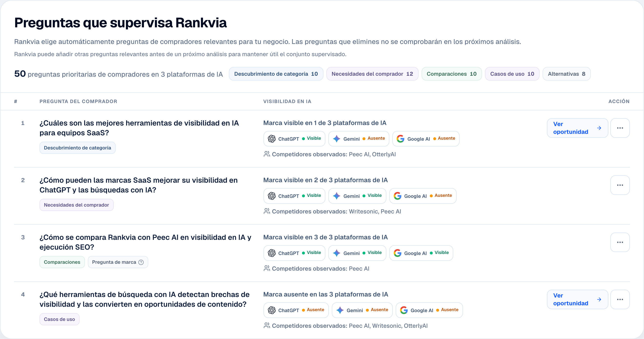Click the Gemini icon in question 2 row
644x339 pixels.
click(336, 196)
